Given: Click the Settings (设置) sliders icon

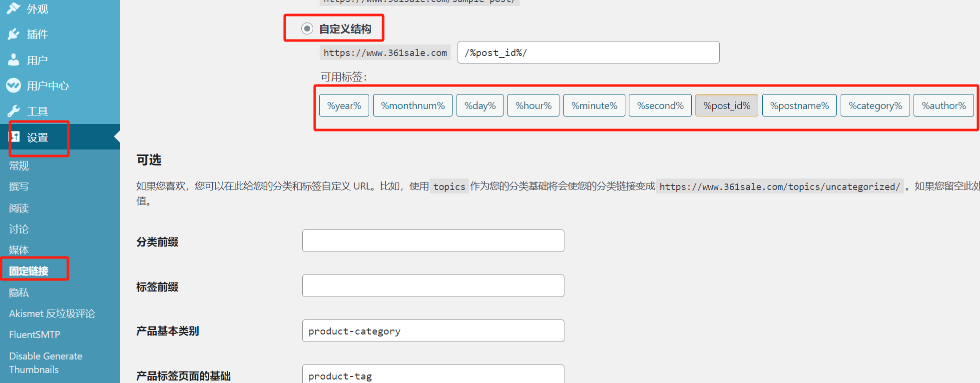Looking at the screenshot, I should (15, 136).
